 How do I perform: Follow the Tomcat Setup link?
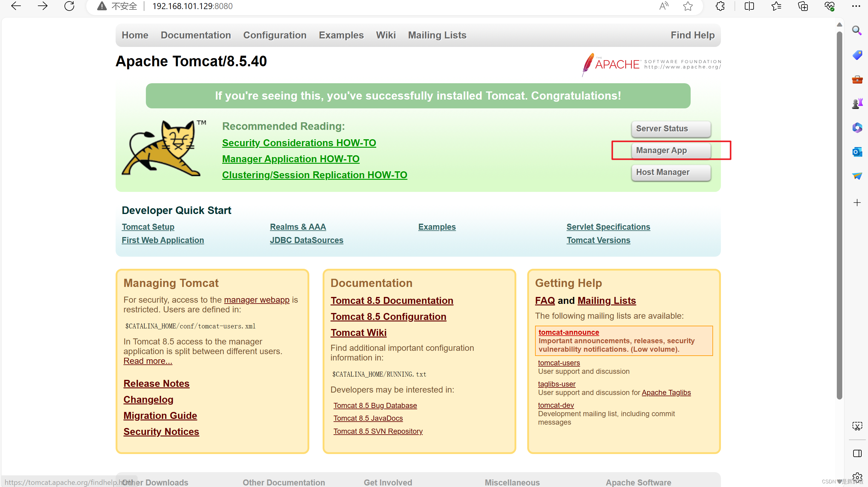pyautogui.click(x=148, y=227)
